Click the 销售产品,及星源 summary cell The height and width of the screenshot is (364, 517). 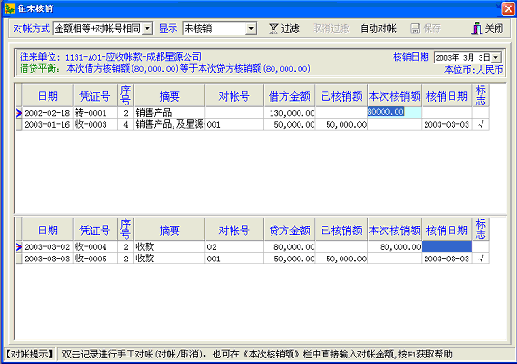pos(169,125)
